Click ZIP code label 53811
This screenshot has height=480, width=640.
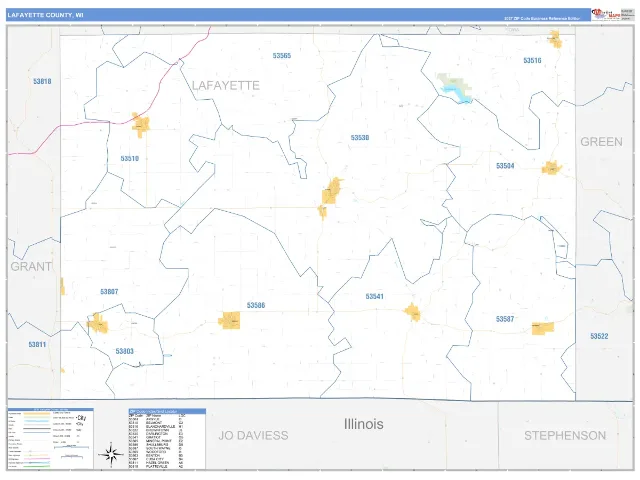(x=37, y=344)
